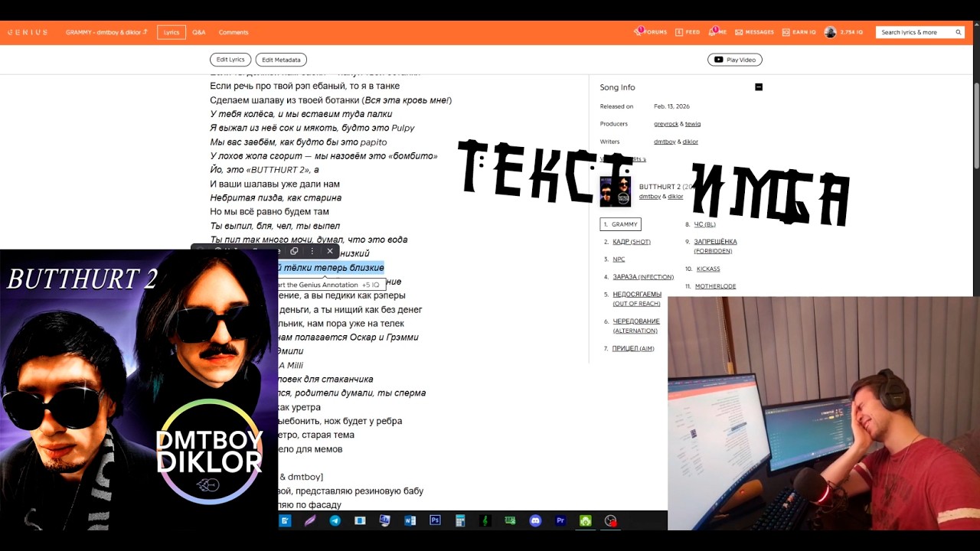Open track 6 ЧЕРЕДОВАНИЕ (ALTERNATION)

(x=636, y=326)
